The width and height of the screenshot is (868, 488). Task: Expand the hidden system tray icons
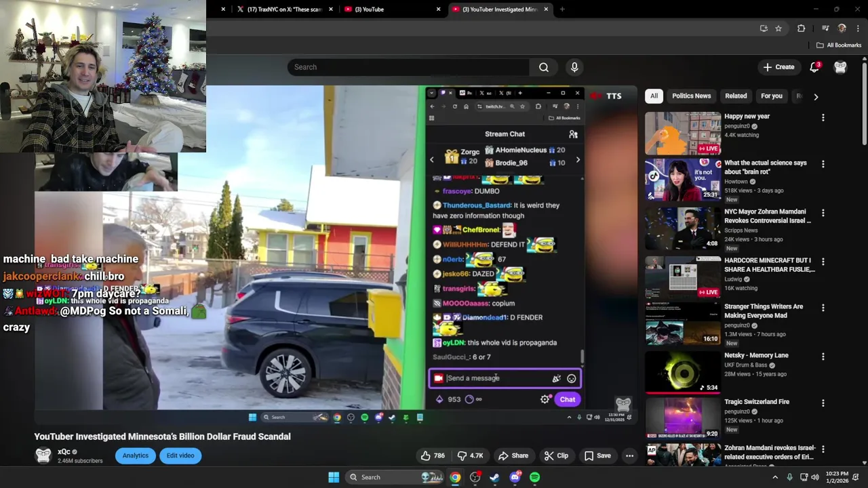pos(775,477)
